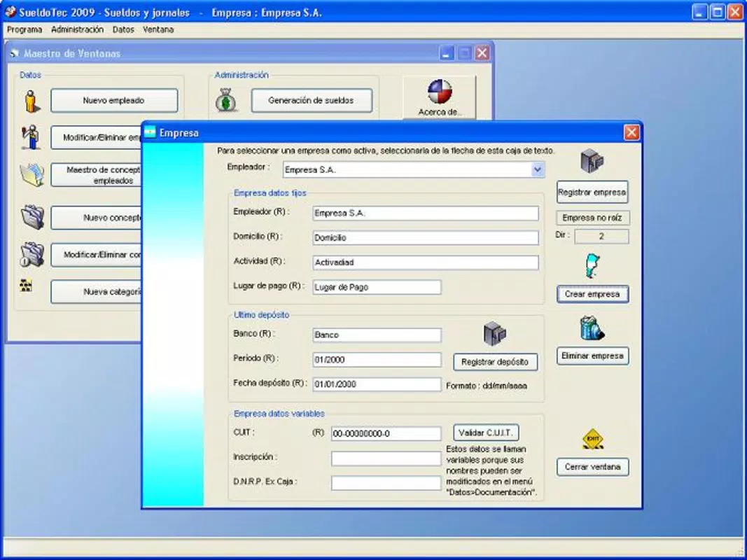Click the Empresa window title bar flag icon
Image resolution: width=747 pixels, height=560 pixels.
point(150,132)
